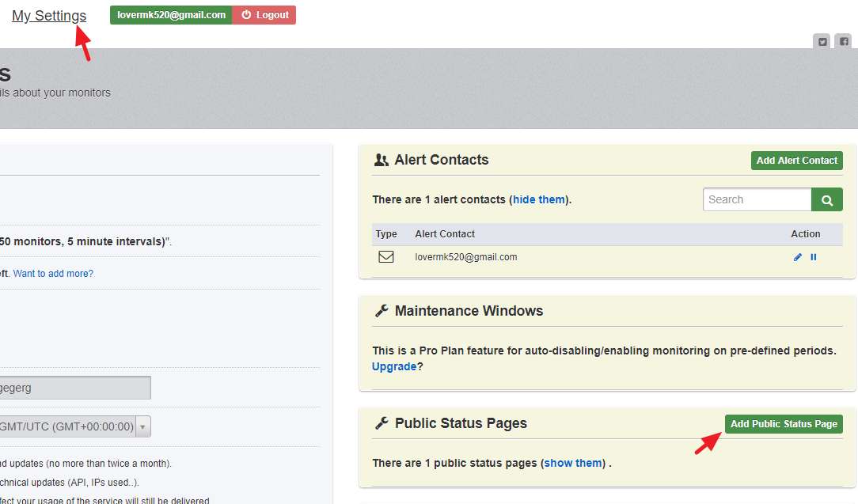
Task: Click the envelope type icon
Action: [x=386, y=256]
